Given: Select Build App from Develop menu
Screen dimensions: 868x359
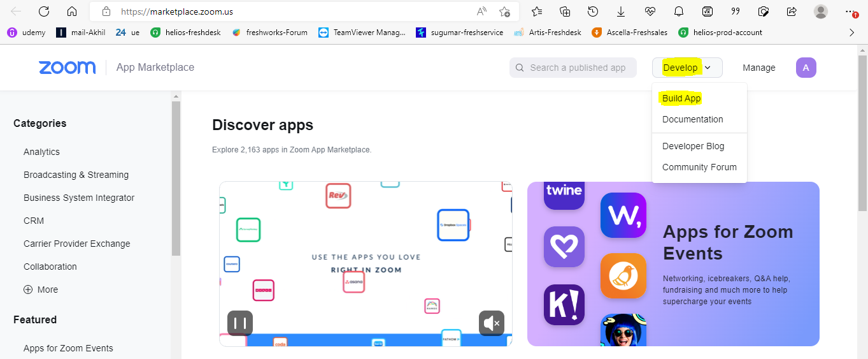Looking at the screenshot, I should [x=681, y=98].
